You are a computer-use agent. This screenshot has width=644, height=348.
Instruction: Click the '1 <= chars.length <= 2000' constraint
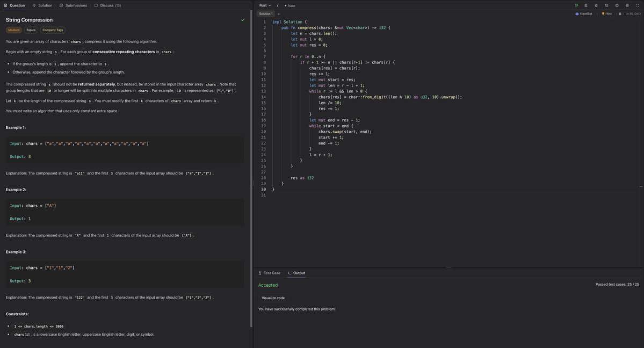39,326
